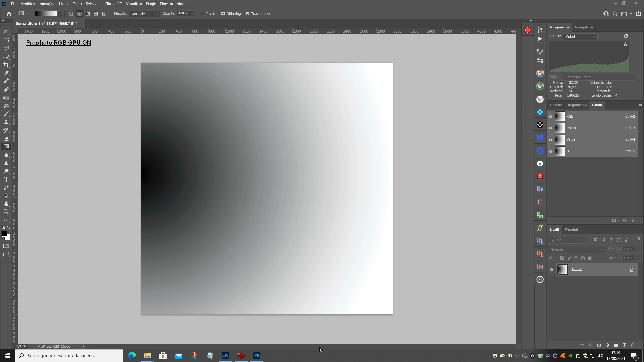
Task: Click the foreground black color swatch
Action: click(4, 234)
